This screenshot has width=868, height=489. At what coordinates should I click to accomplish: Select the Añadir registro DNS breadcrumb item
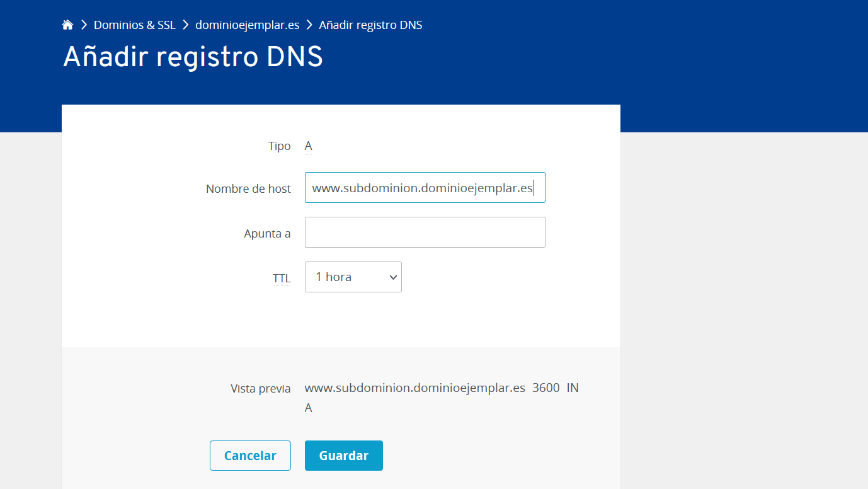(x=370, y=25)
